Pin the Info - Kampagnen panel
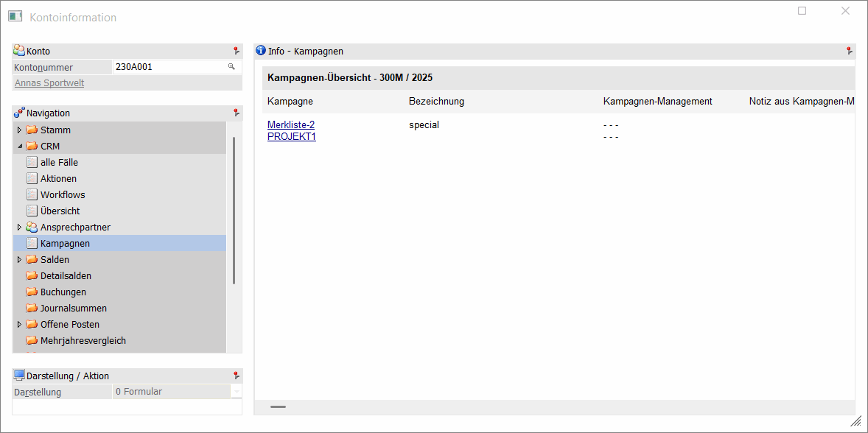Screen dimensions: 868x433 tap(849, 51)
